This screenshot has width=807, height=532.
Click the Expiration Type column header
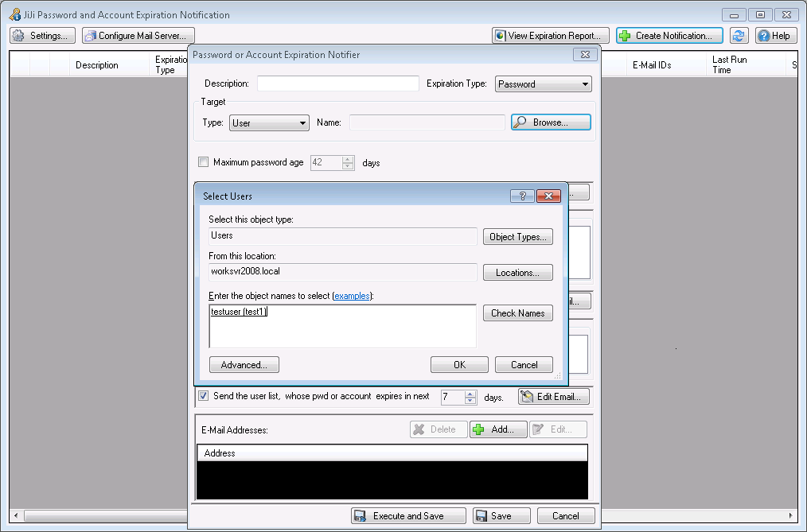(x=170, y=64)
